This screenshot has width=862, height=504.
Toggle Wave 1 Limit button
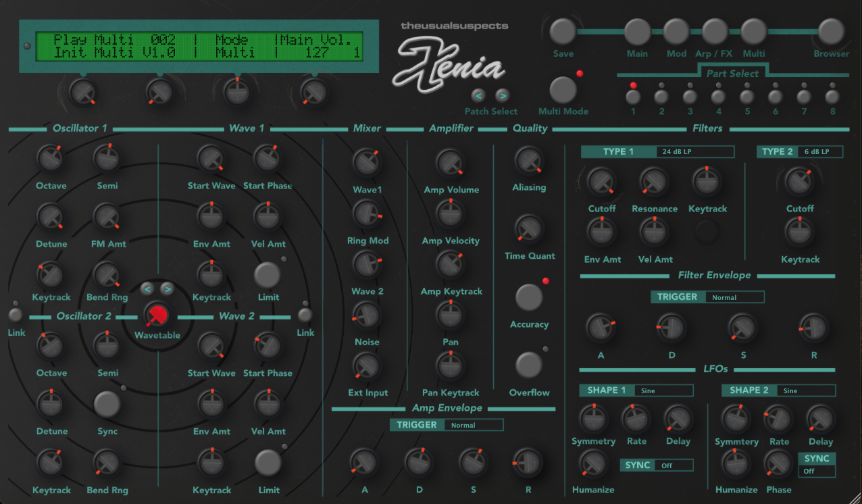click(x=268, y=275)
